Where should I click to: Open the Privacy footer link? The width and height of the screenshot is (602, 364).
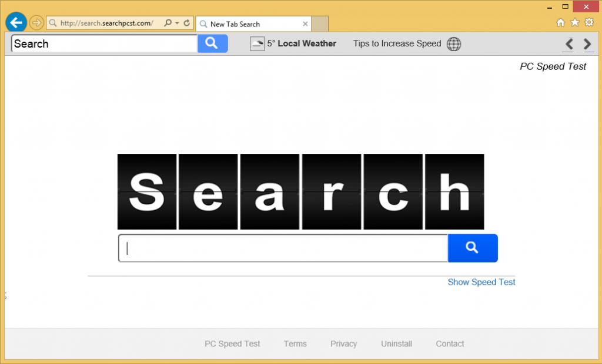click(x=343, y=344)
